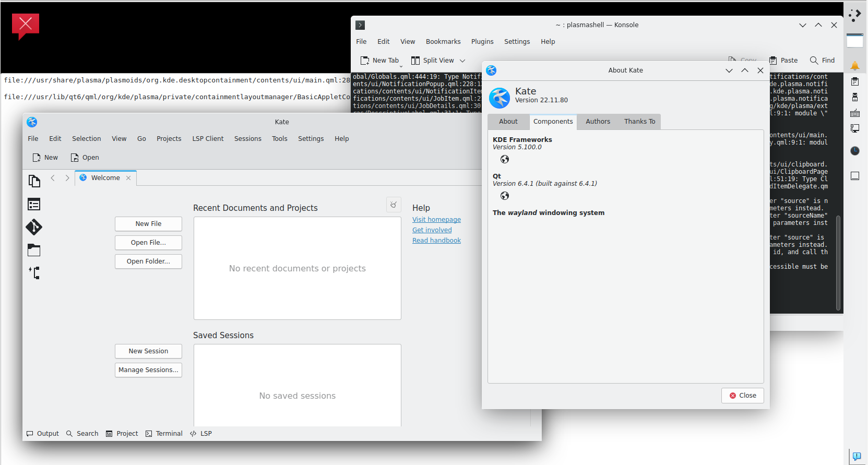Toggle the Terminal panel in Kate
This screenshot has height=465, width=868.
click(164, 434)
